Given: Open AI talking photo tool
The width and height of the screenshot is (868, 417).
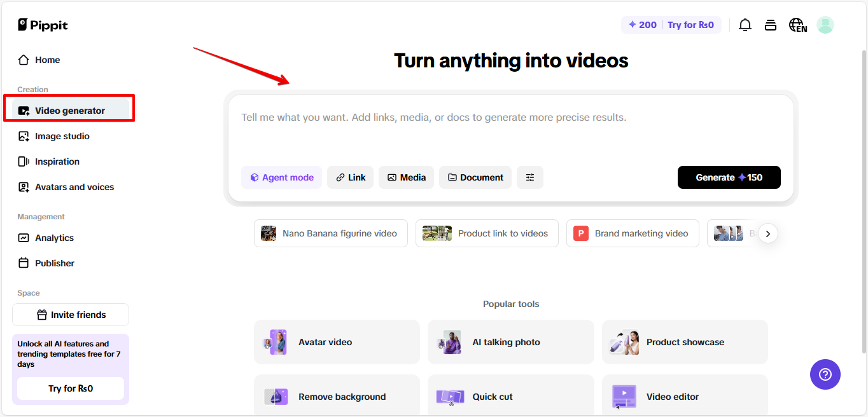Looking at the screenshot, I should 510,342.
